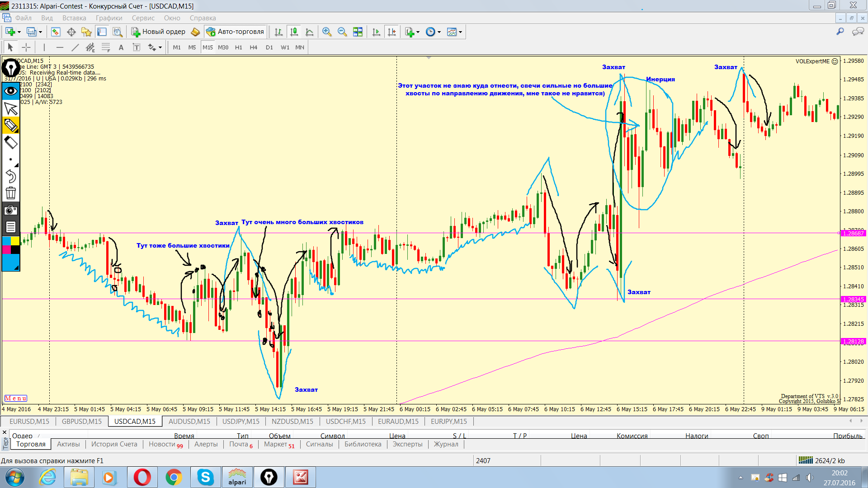
Task: Switch to the GBPUSD,M15 chart tab
Action: [x=82, y=421]
